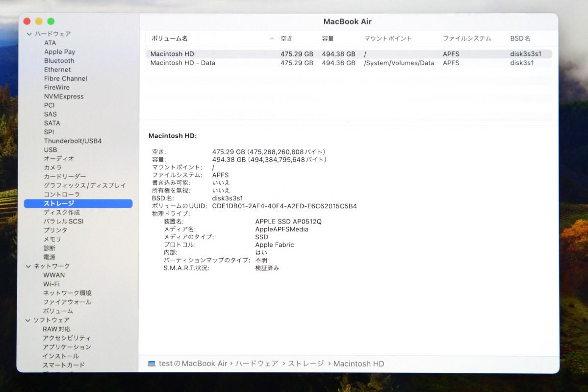Click the laptop icon in path bar

(x=152, y=364)
